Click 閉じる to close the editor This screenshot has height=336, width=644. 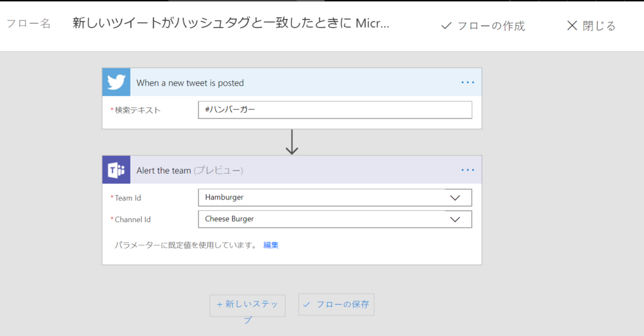(599, 26)
